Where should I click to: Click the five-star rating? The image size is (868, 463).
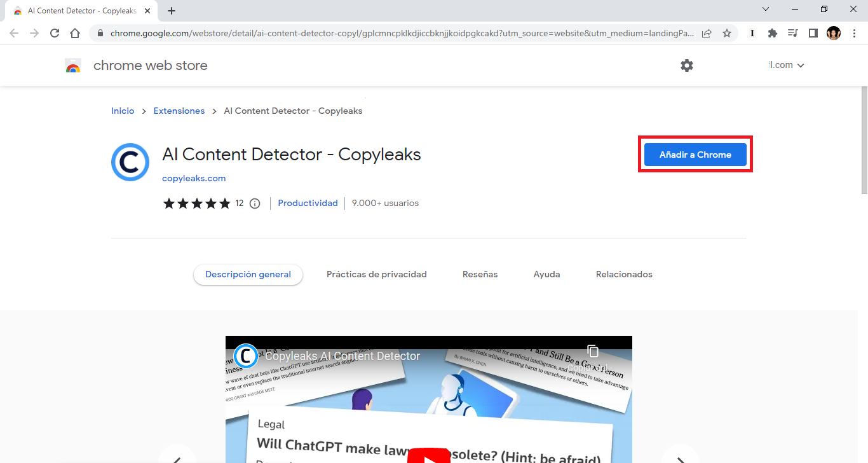click(x=196, y=204)
